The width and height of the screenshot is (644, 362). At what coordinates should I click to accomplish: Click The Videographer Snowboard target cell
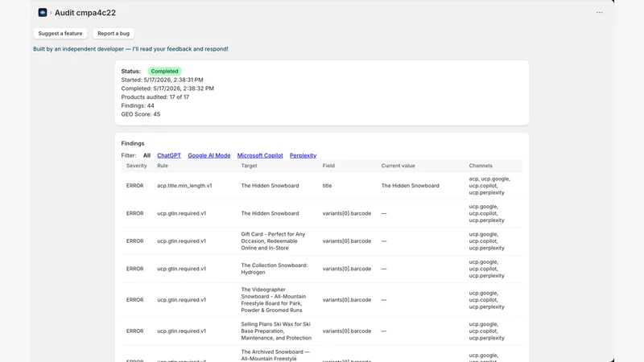coord(273,300)
